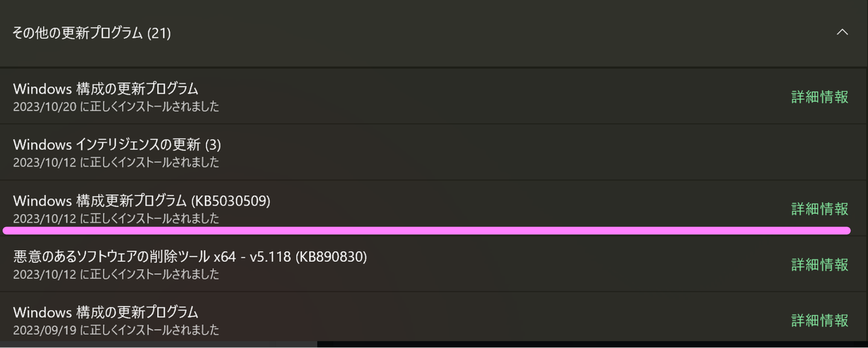Click the (21) count in section header
This screenshot has height=348, width=868.
160,33
